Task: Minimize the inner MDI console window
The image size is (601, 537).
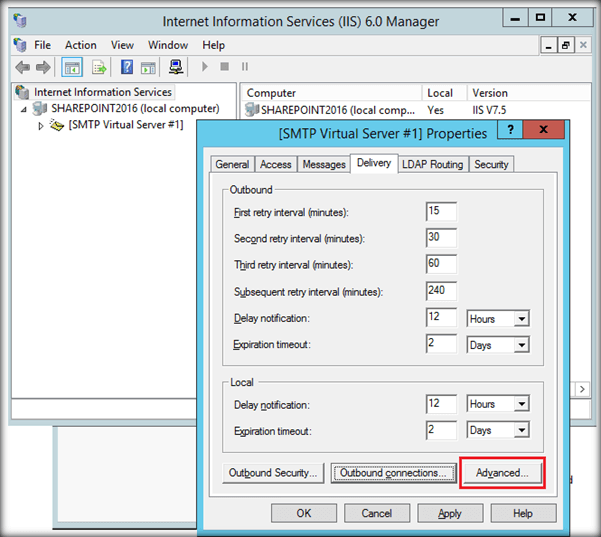Action: [x=549, y=45]
